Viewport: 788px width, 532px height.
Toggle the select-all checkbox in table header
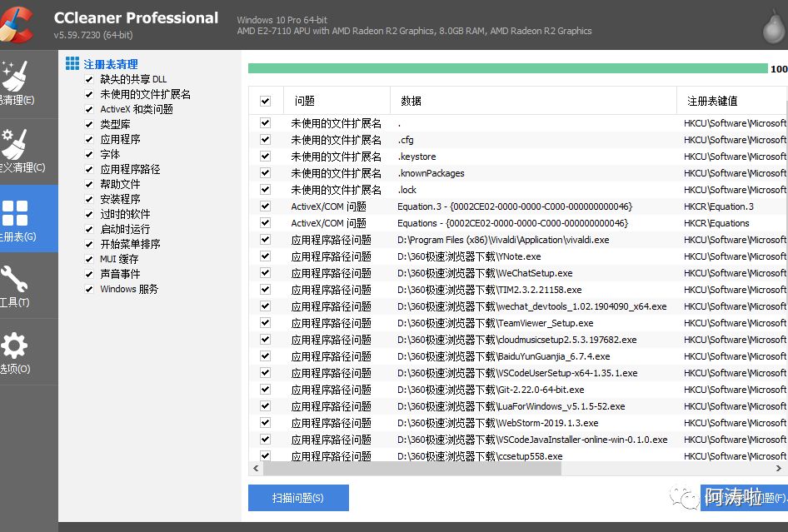pos(266,101)
